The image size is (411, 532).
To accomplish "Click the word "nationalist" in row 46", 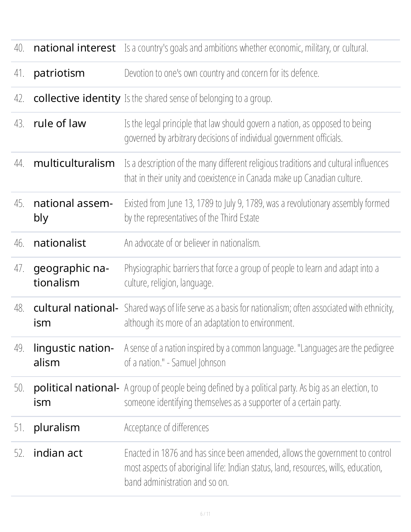I will (x=60, y=243).
